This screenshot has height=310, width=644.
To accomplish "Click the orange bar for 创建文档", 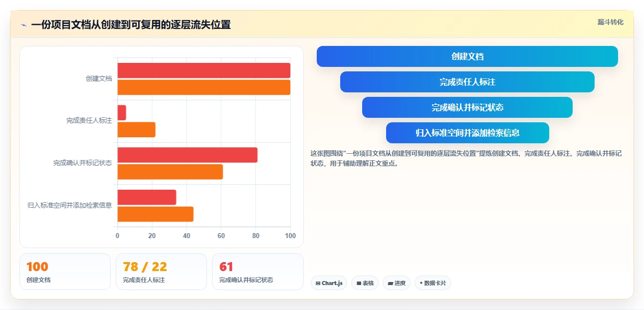I will [204, 87].
